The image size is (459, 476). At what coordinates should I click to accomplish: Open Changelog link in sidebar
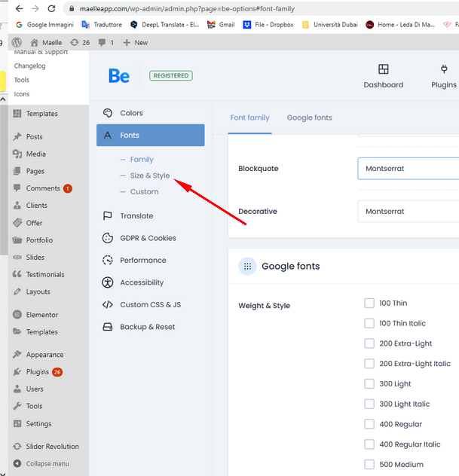pyautogui.click(x=29, y=66)
